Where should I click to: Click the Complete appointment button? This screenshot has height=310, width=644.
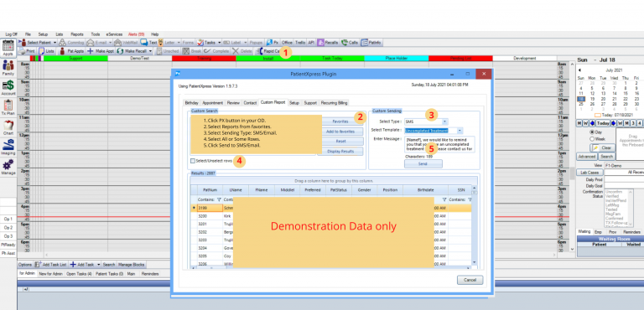pyautogui.click(x=216, y=51)
